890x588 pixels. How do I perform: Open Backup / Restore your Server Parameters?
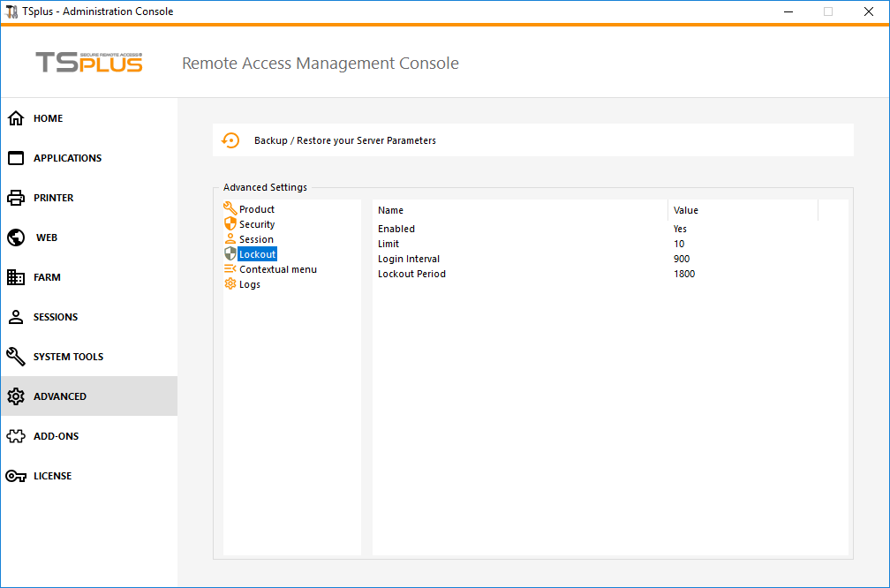pyautogui.click(x=344, y=140)
